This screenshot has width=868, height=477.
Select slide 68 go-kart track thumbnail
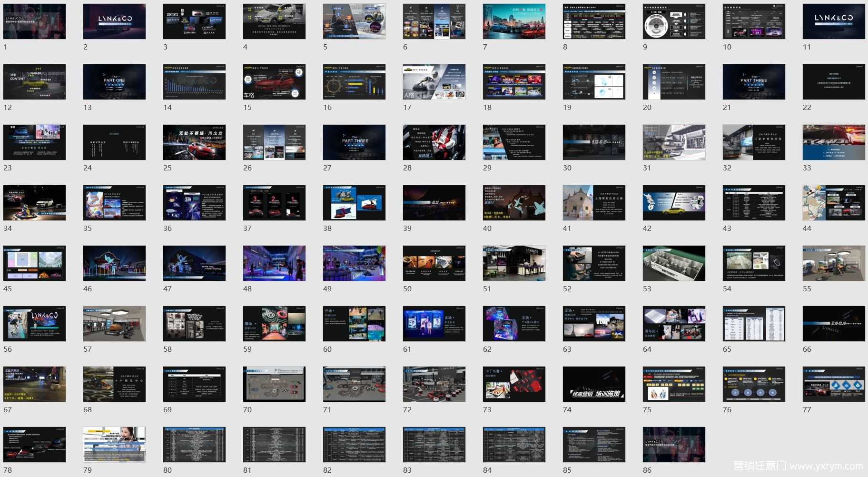click(x=114, y=384)
